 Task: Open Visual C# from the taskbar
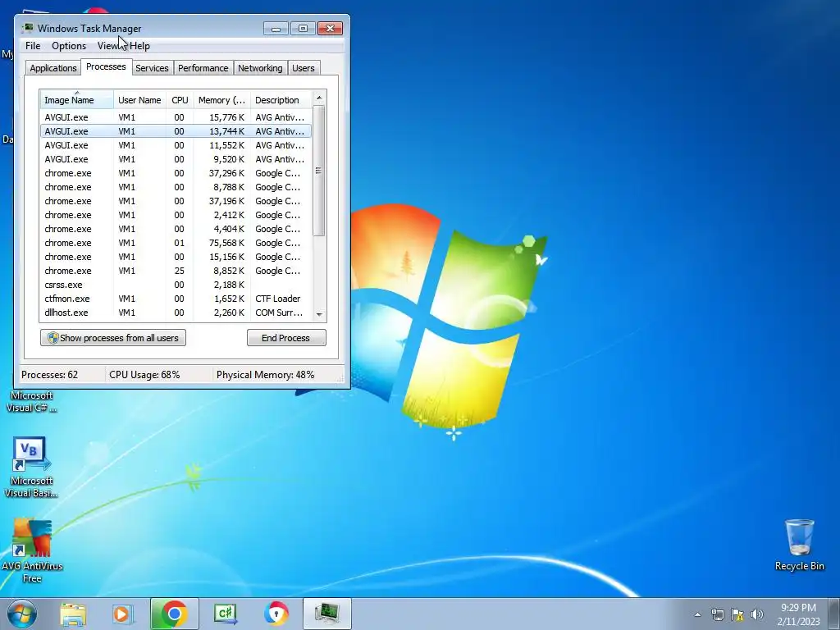226,614
